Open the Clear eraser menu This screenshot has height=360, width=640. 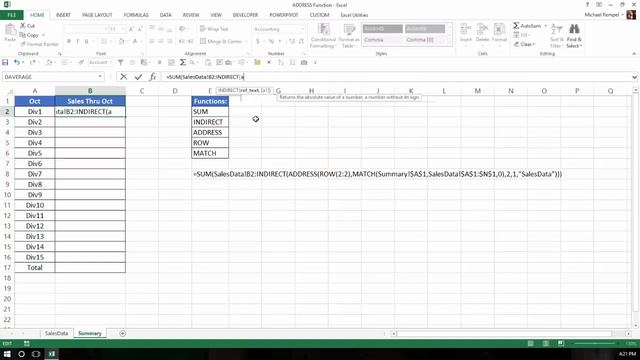pos(524,44)
